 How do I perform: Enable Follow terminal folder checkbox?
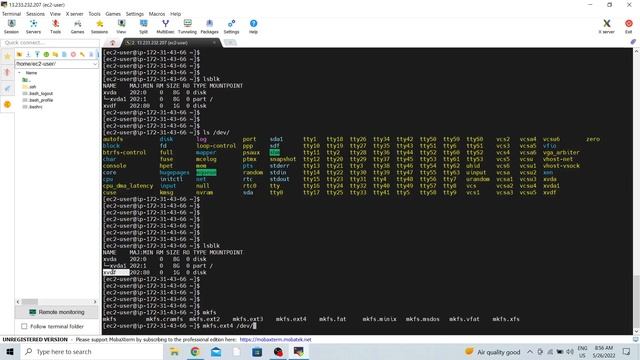click(x=24, y=327)
